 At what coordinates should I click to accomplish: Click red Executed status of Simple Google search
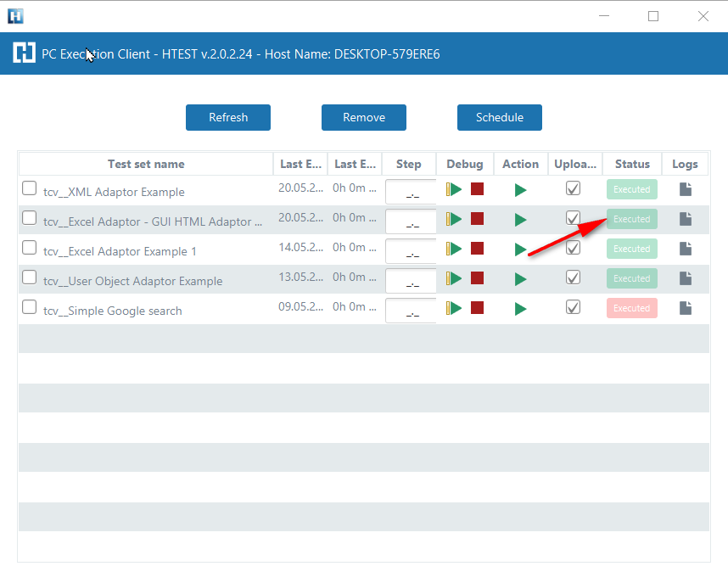click(631, 308)
